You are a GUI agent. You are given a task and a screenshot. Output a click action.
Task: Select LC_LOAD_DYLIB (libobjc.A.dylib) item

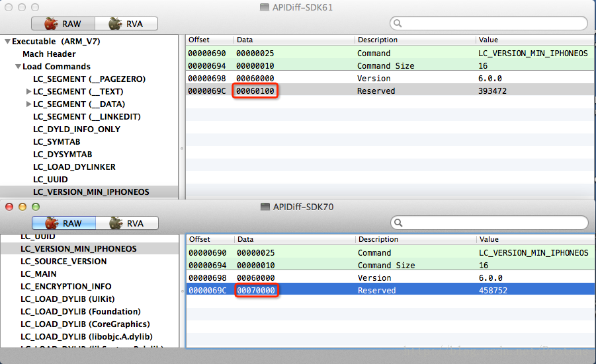87,336
